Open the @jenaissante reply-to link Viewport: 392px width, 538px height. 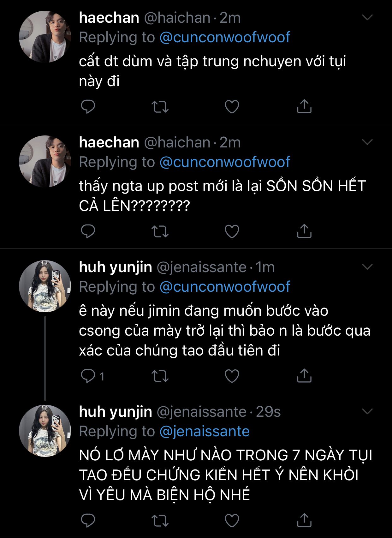tap(205, 431)
